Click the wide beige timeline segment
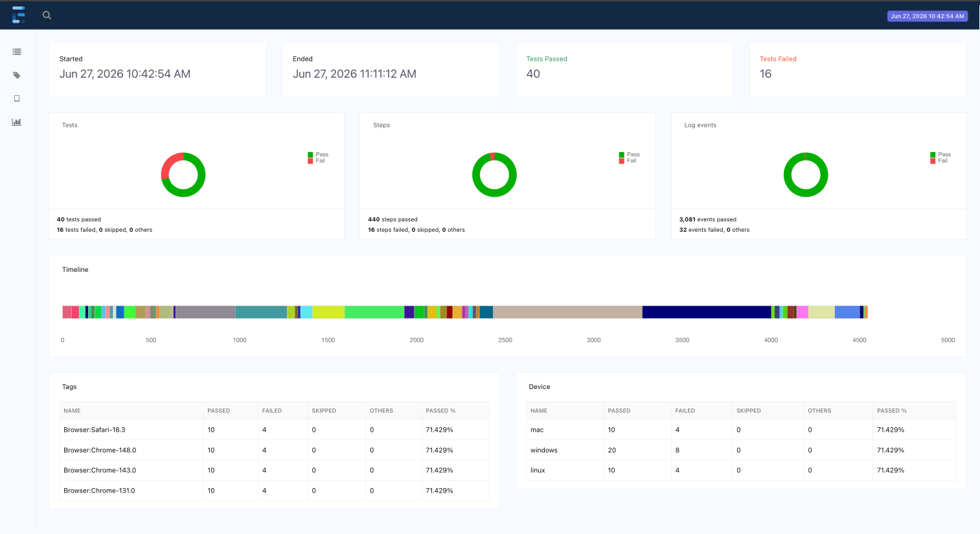This screenshot has width=980, height=534. pyautogui.click(x=567, y=312)
